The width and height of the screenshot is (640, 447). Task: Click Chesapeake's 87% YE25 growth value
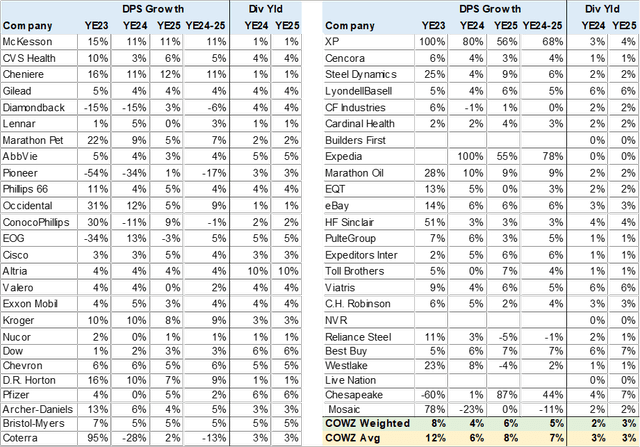coord(506,395)
